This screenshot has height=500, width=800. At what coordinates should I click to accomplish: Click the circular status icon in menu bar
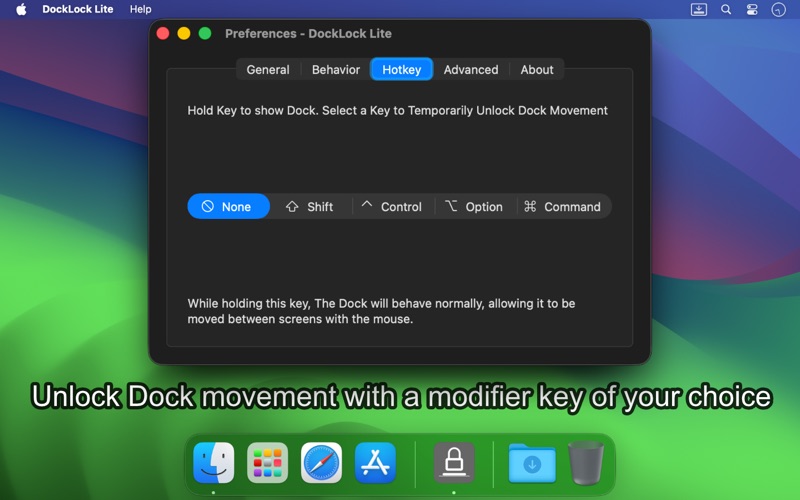point(779,9)
